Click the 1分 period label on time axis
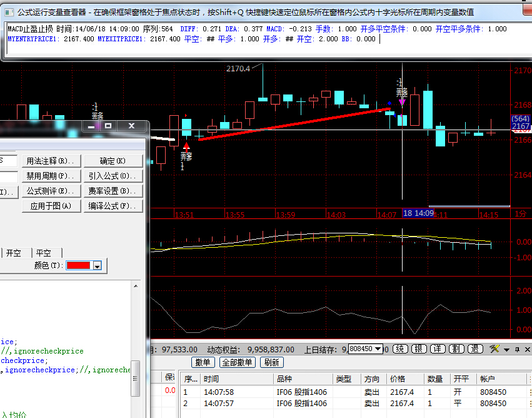 coord(521,214)
